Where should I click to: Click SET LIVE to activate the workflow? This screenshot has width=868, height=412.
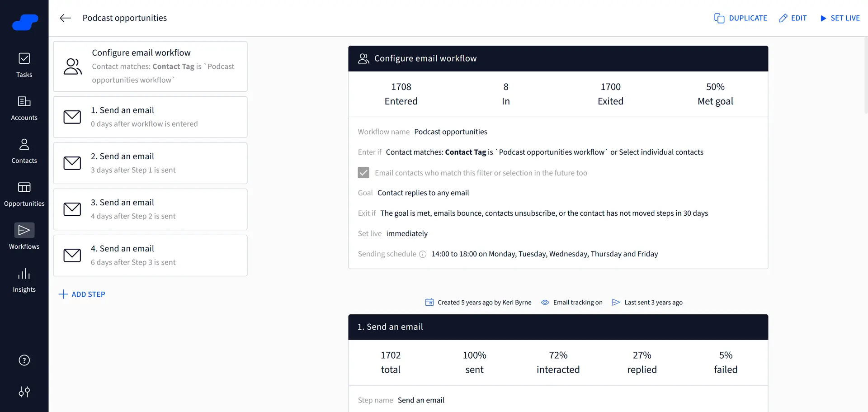pos(840,18)
